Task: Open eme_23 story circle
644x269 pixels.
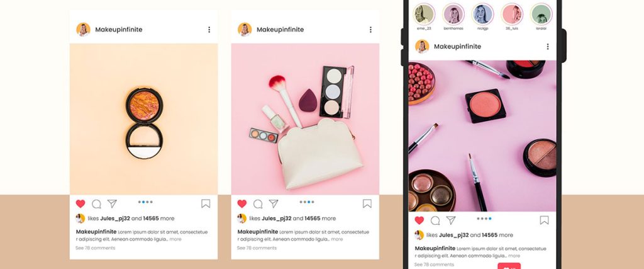Action: coord(424,14)
